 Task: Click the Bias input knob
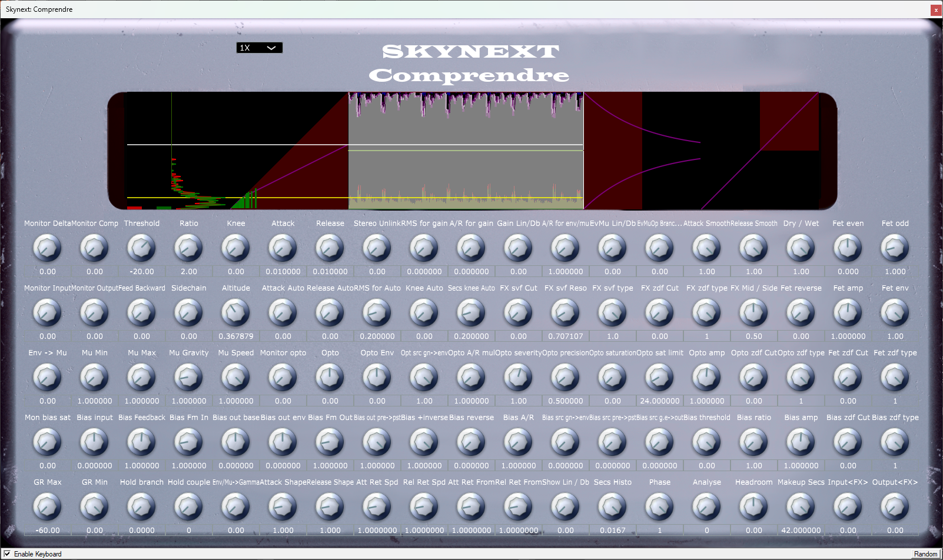94,442
